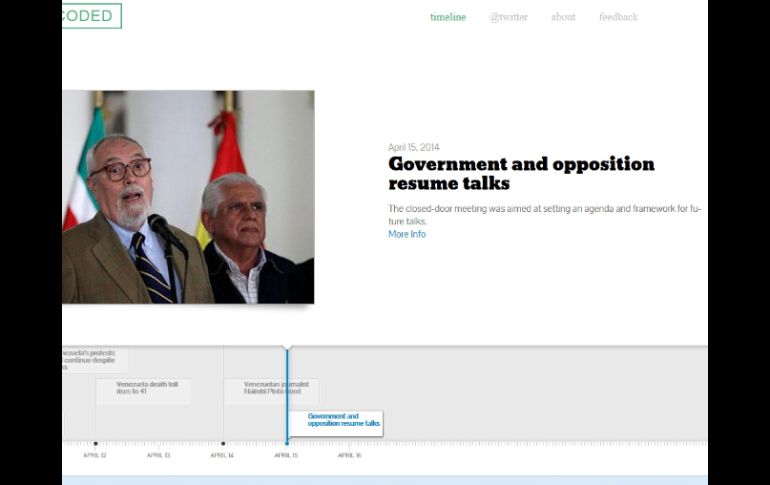Viewport: 770px width, 485px height.
Task: Click the black dot marker above April 14
Action: tap(223, 443)
